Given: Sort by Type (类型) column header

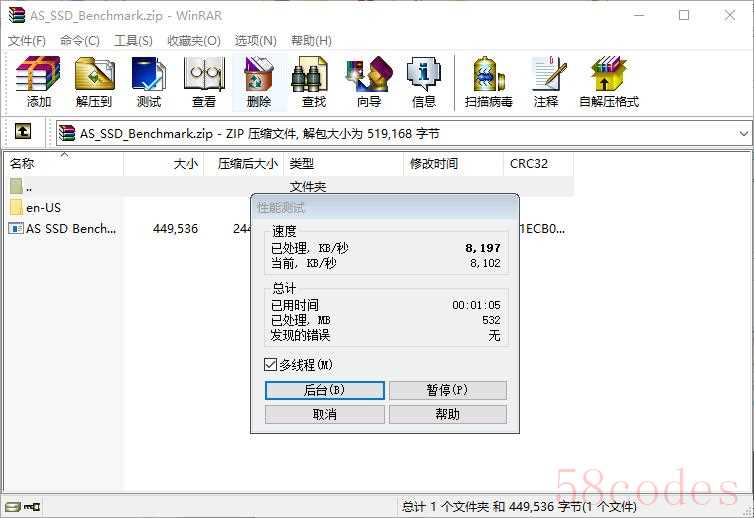Looking at the screenshot, I should click(343, 164).
